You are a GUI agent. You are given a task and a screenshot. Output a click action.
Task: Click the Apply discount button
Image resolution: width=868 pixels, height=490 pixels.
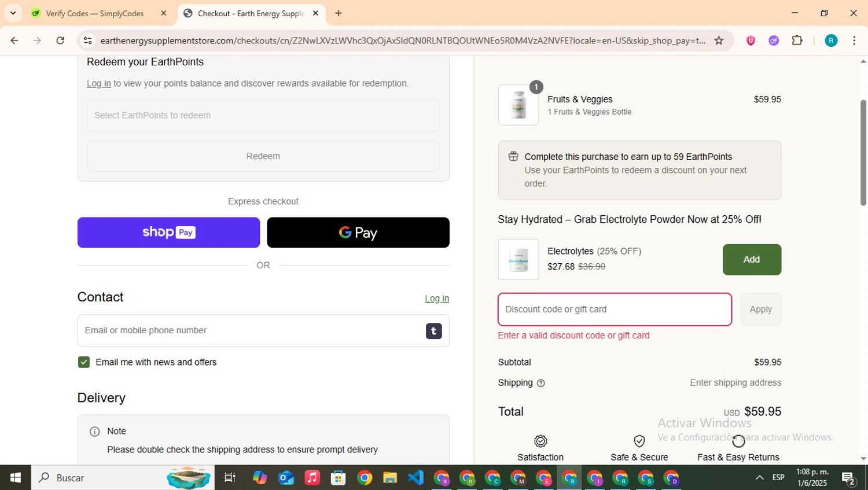(761, 310)
